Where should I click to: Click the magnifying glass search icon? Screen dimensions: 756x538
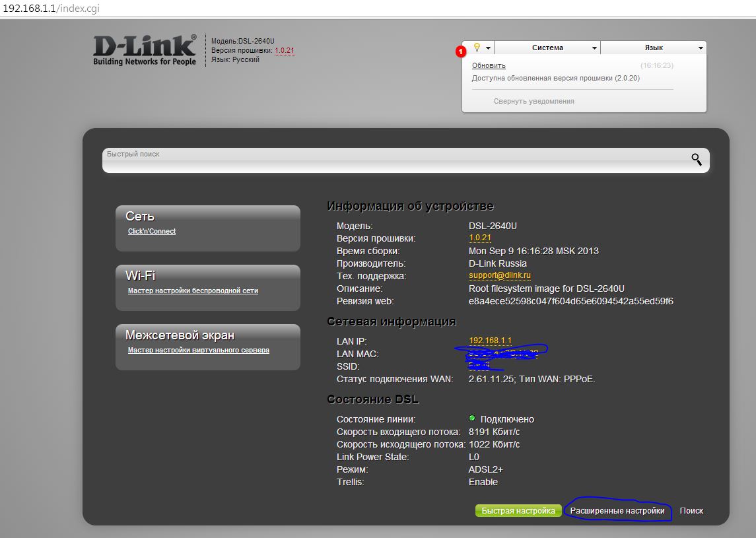(x=696, y=160)
